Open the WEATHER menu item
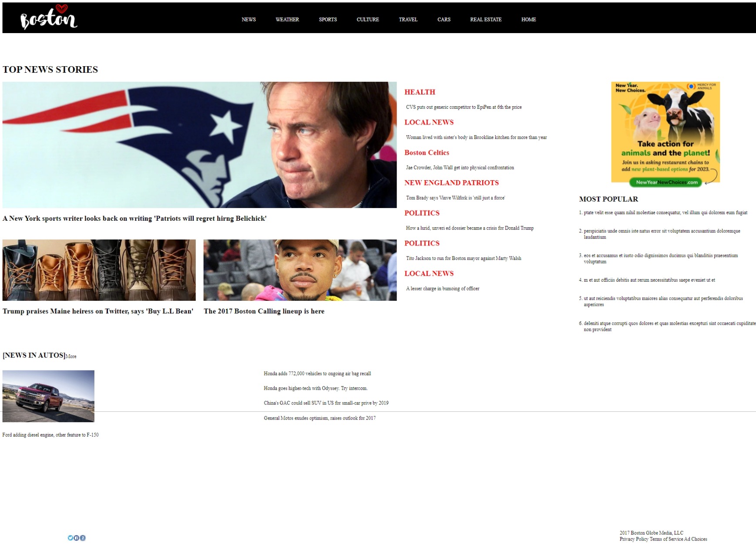Image resolution: width=756 pixels, height=548 pixels. tap(287, 20)
